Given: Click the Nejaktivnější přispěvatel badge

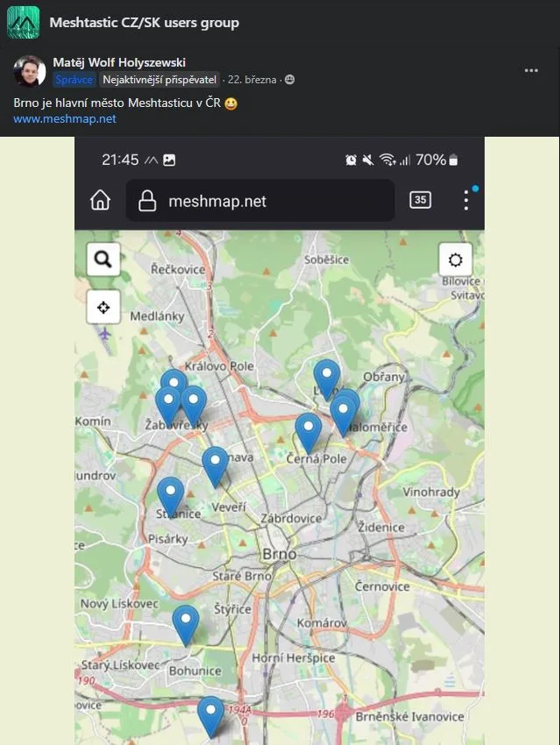Looking at the screenshot, I should pos(159,80).
